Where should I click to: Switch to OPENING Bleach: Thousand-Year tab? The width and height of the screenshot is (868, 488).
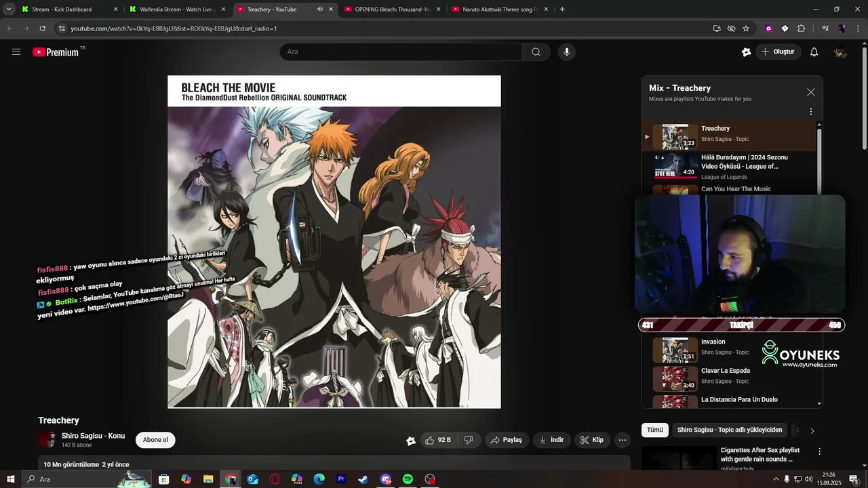[x=392, y=9]
